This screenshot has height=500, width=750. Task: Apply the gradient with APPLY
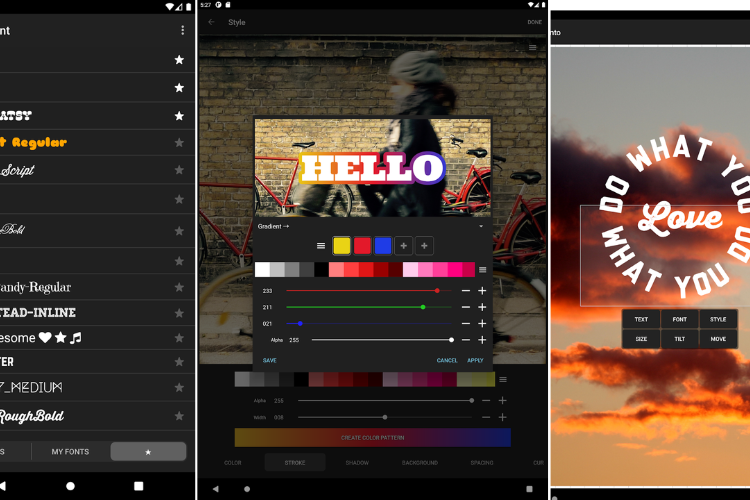click(475, 360)
